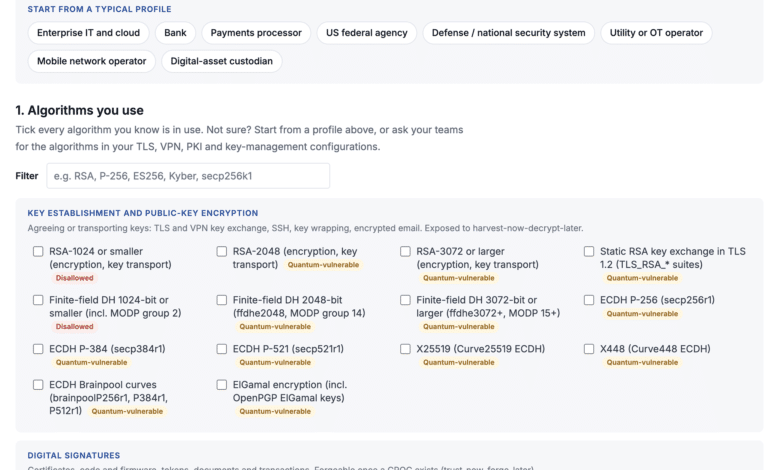780x470 pixels.
Task: Enable the RSA-3072 or larger checkbox
Action: (405, 252)
